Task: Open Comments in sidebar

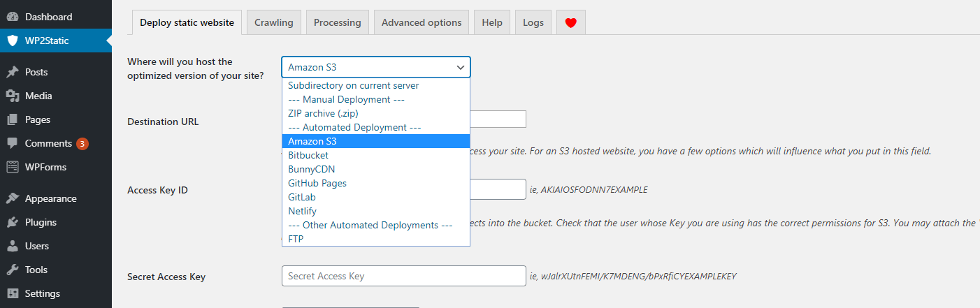Action: (56, 143)
